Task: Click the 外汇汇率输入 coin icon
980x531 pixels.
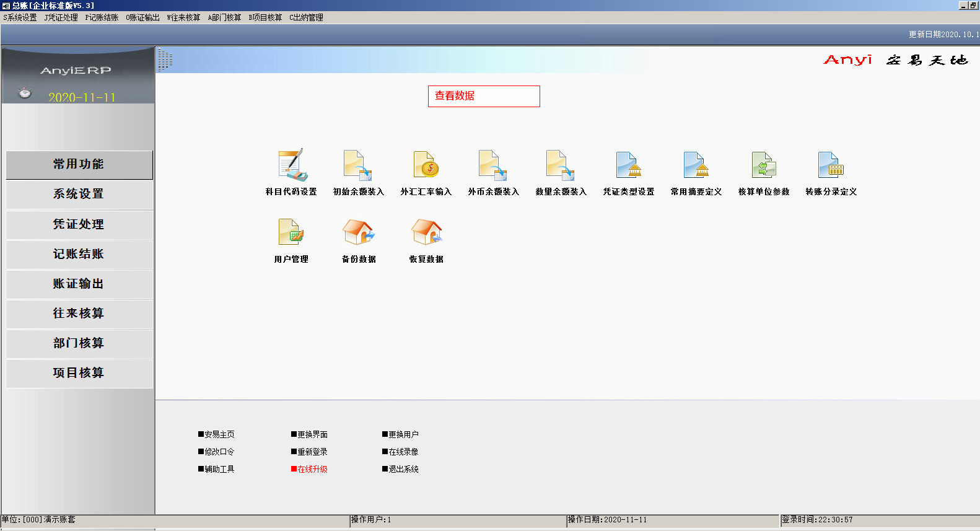Action: pyautogui.click(x=426, y=165)
